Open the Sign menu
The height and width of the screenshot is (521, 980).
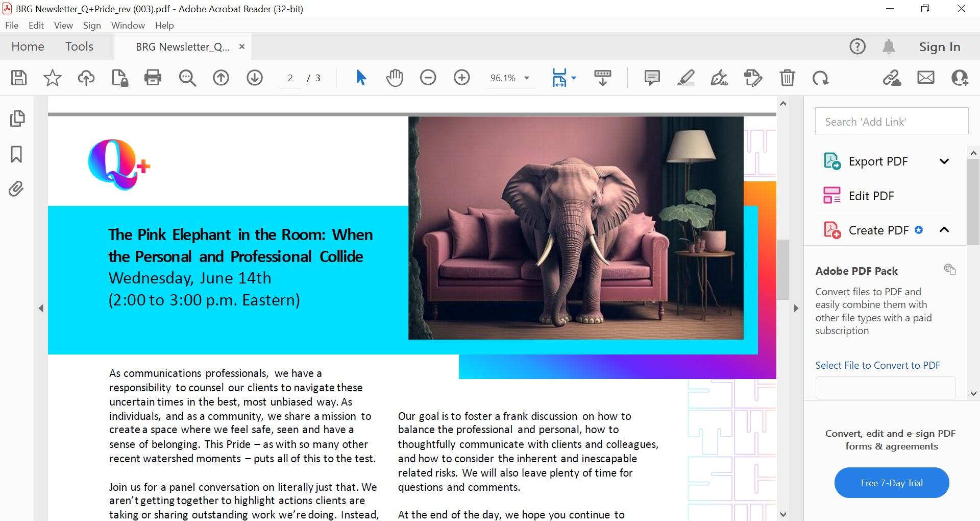click(x=92, y=26)
